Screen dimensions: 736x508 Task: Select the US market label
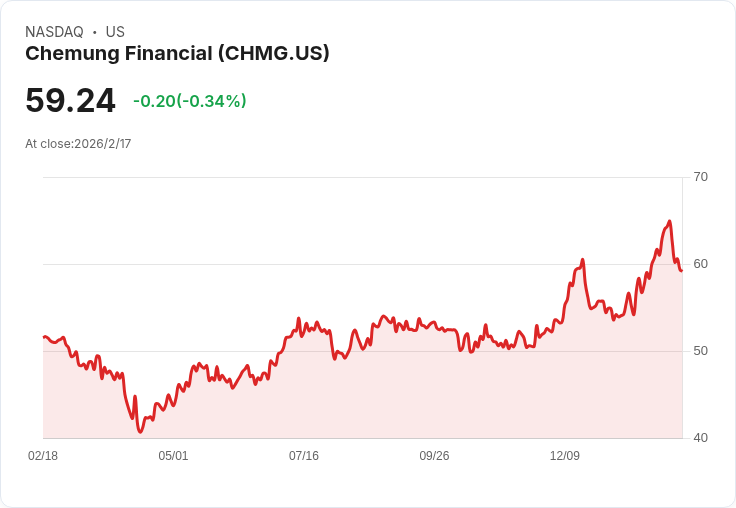115,32
